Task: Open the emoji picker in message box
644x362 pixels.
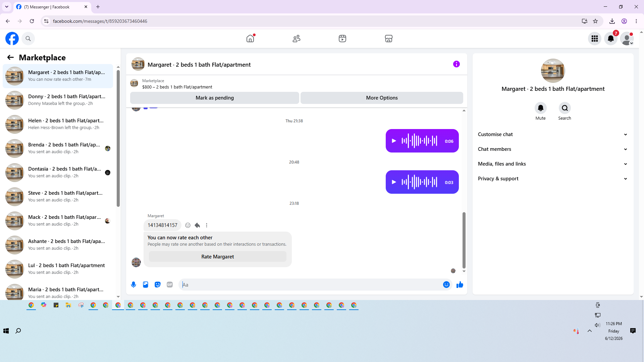Action: pos(446,285)
